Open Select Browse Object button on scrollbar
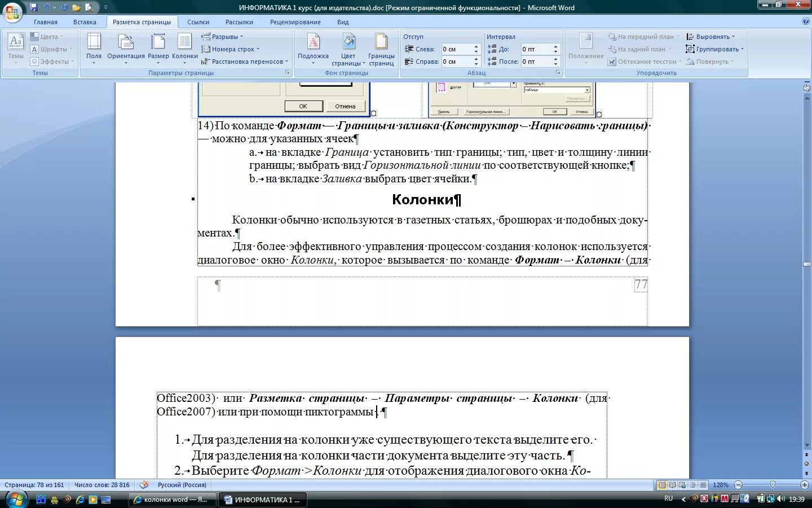This screenshot has width=812, height=508. [x=807, y=463]
